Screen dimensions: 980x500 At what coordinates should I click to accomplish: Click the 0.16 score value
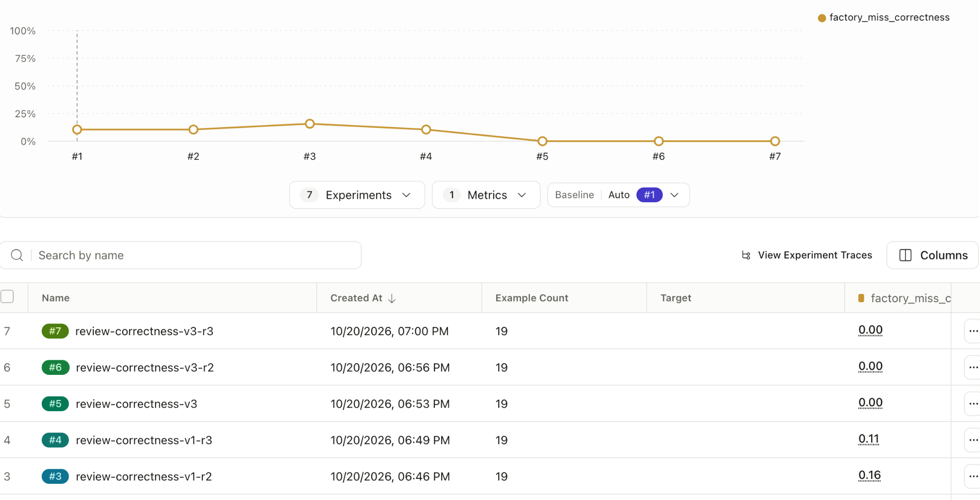coord(870,475)
